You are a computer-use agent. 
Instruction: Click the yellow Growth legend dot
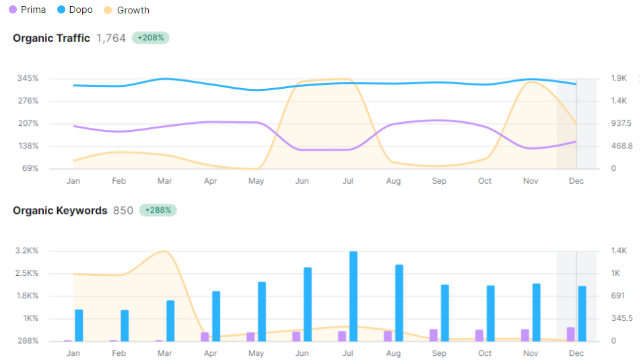click(x=108, y=10)
